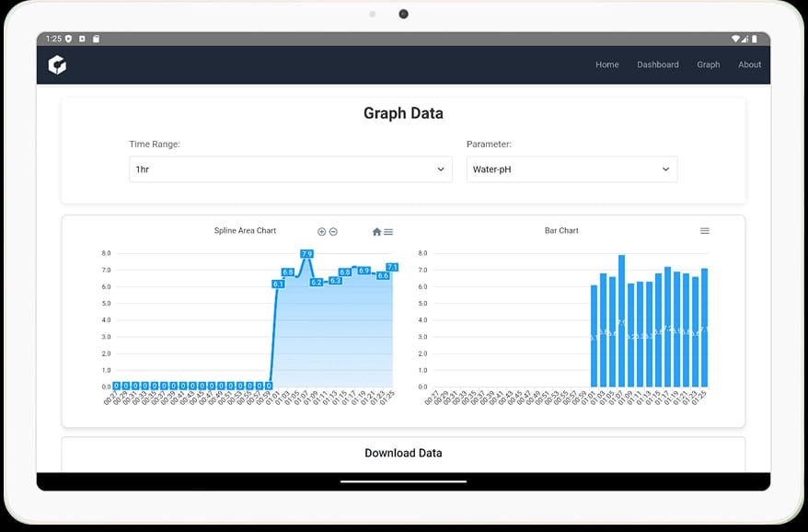Click the zoom-in icon on the spline chart

(x=321, y=231)
